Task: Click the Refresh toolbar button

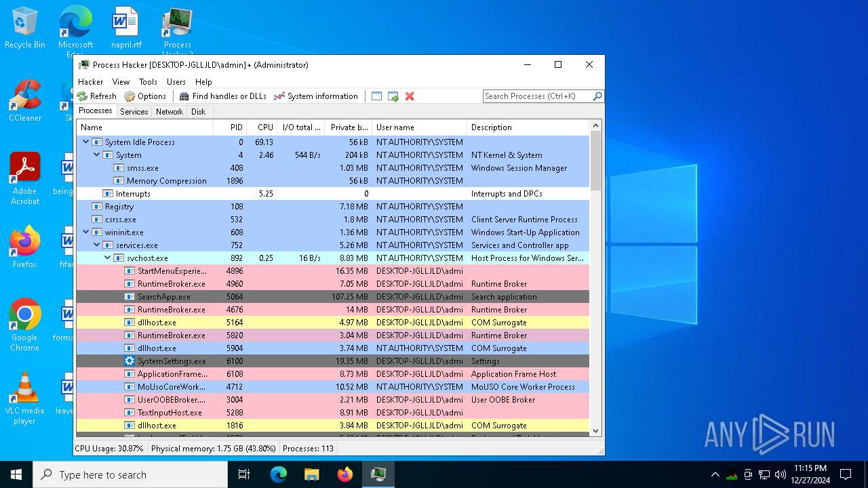Action: click(x=96, y=96)
